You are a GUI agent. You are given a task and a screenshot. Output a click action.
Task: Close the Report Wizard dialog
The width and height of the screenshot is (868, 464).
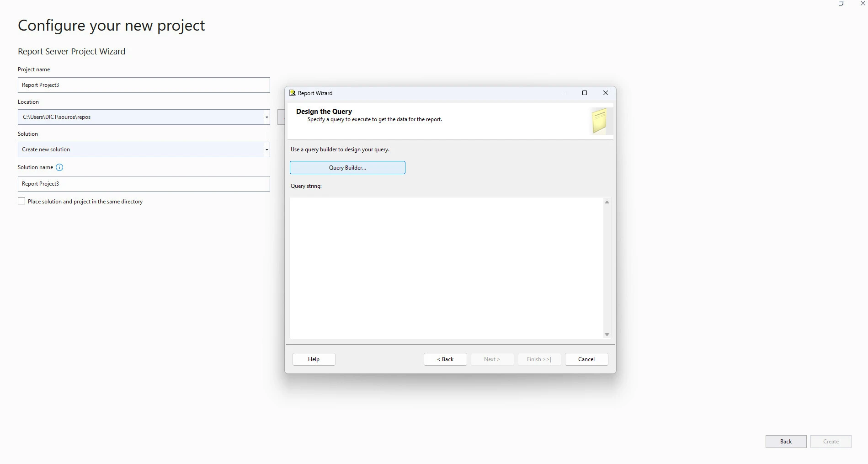coord(606,93)
